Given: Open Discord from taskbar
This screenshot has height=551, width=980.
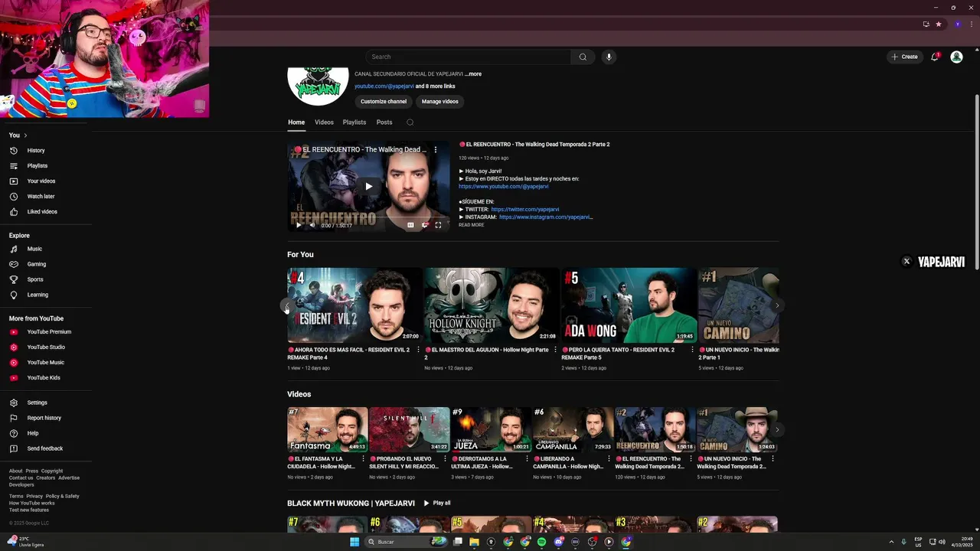Looking at the screenshot, I should click(x=558, y=542).
